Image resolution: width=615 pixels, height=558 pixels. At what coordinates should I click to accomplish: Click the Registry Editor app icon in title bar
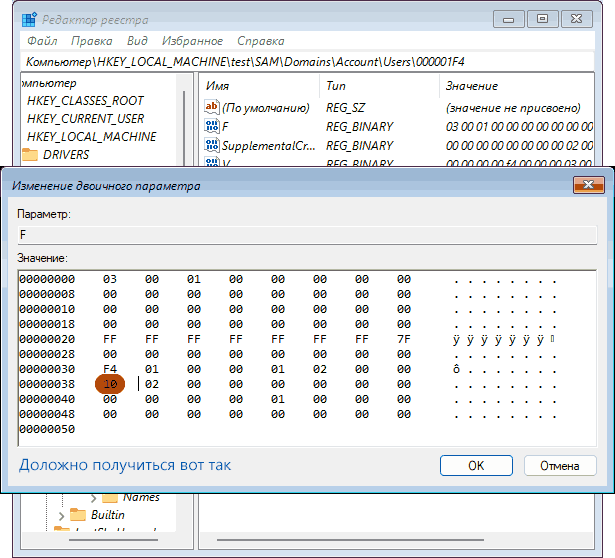29,20
